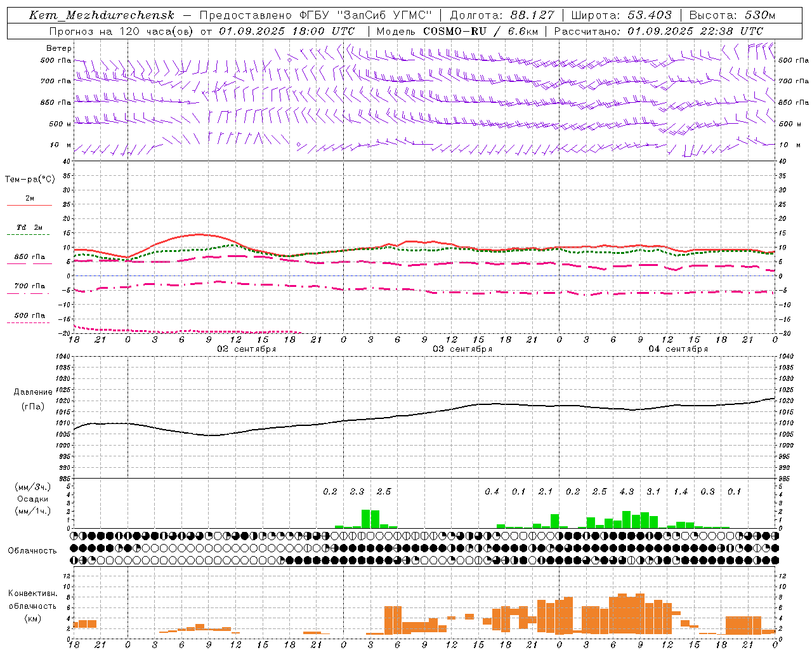This screenshot has width=812, height=650.
Task: Click the solid red line sample under '2м'
Action: tap(29, 205)
